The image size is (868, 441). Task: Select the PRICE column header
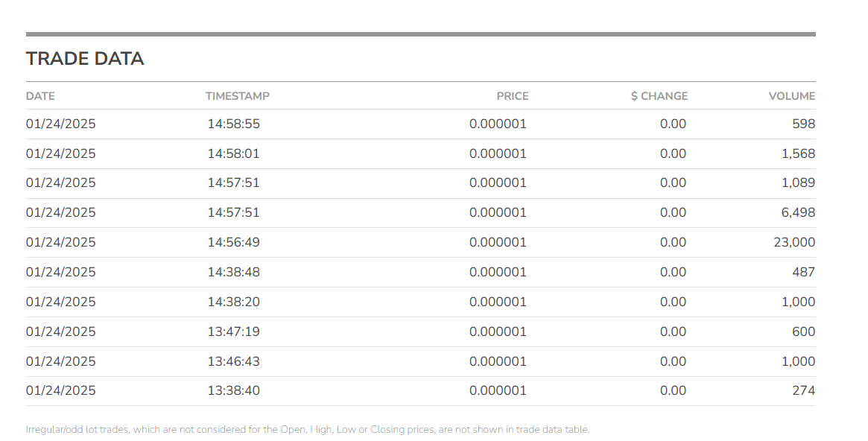click(x=513, y=96)
